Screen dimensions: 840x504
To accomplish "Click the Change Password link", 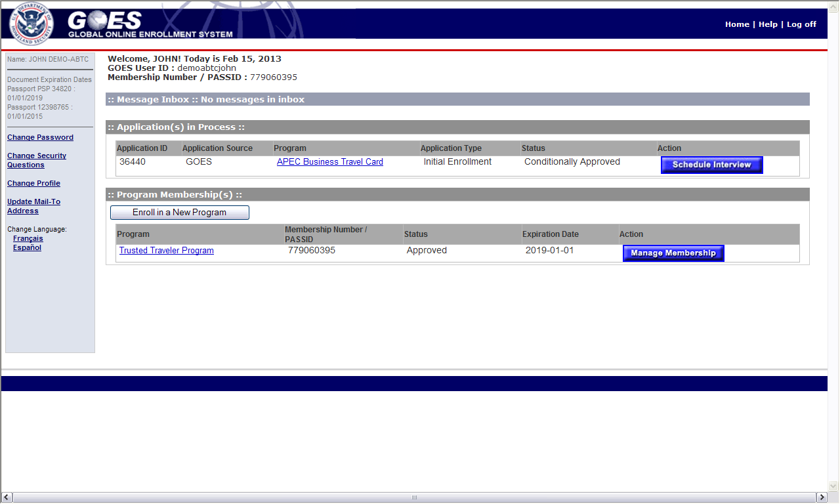I will click(40, 138).
